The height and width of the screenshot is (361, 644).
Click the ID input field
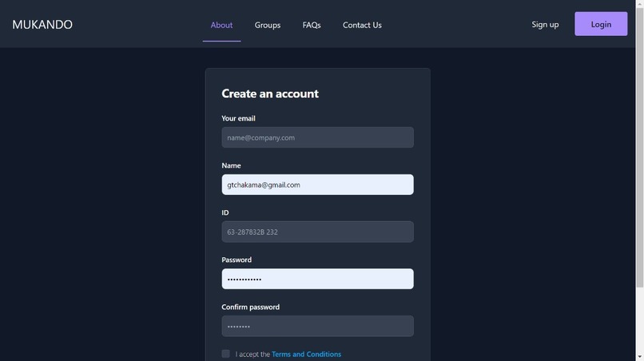click(x=317, y=232)
